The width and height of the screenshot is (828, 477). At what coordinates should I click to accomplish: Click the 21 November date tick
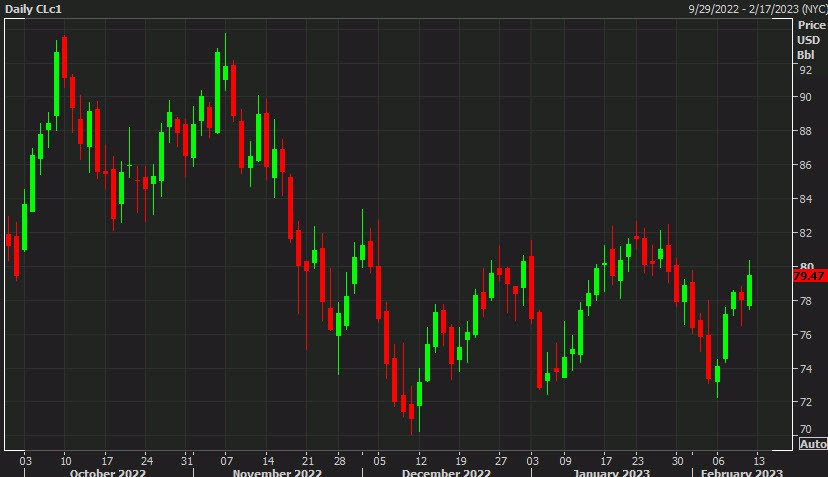[x=308, y=461]
